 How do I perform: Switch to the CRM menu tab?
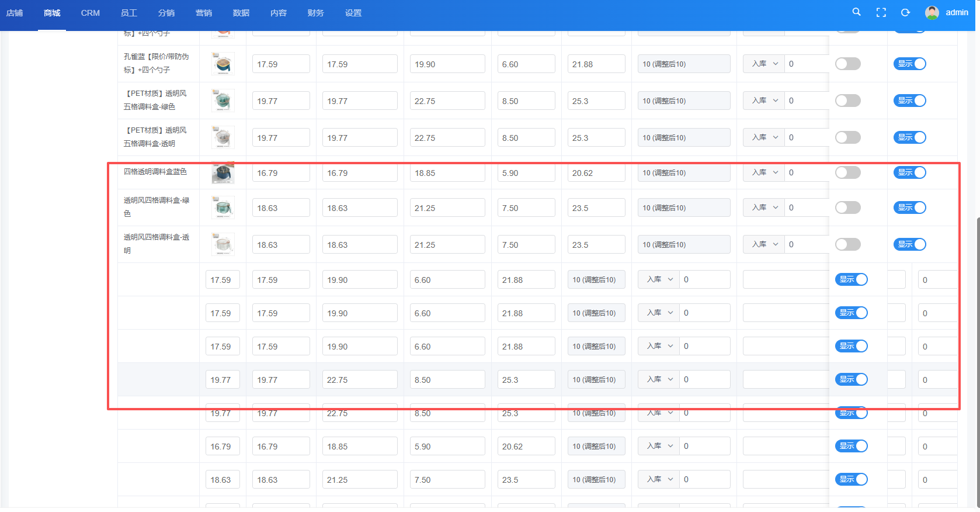click(90, 13)
